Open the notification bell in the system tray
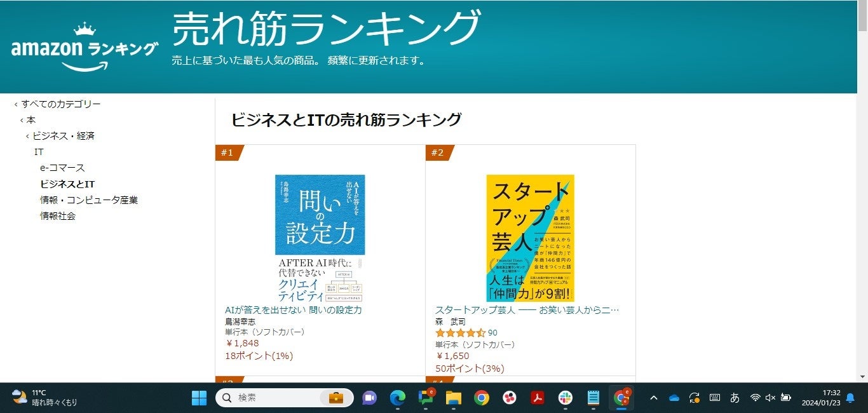 (x=850, y=398)
